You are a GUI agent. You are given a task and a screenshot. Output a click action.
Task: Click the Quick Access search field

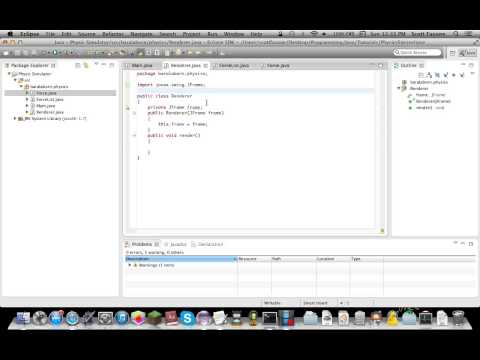point(417,52)
